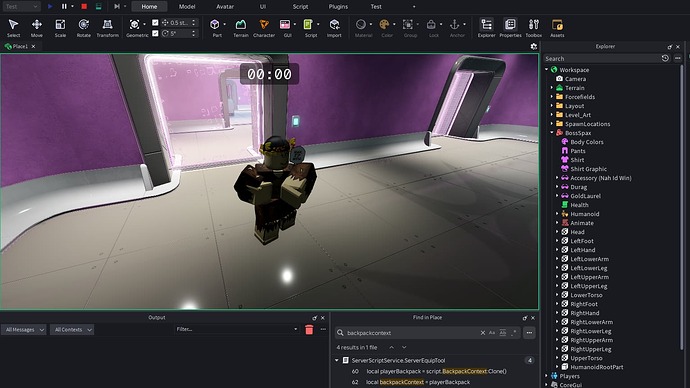
Task: Toggle the rotate snap checkbox
Action: [155, 33]
